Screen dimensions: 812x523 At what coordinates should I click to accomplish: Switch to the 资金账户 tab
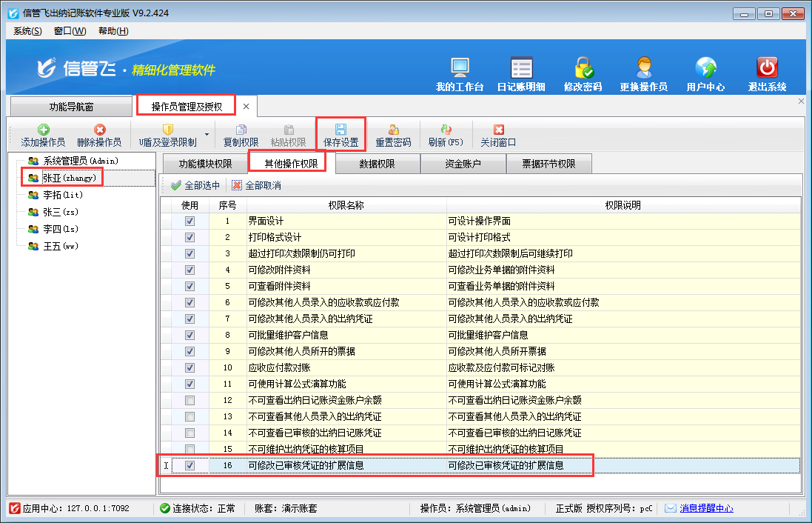[x=463, y=164]
